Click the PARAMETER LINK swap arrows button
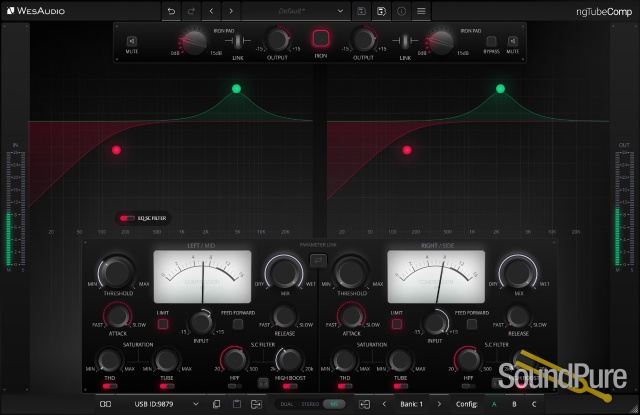Image resolution: width=640 pixels, height=415 pixels. pos(318,260)
